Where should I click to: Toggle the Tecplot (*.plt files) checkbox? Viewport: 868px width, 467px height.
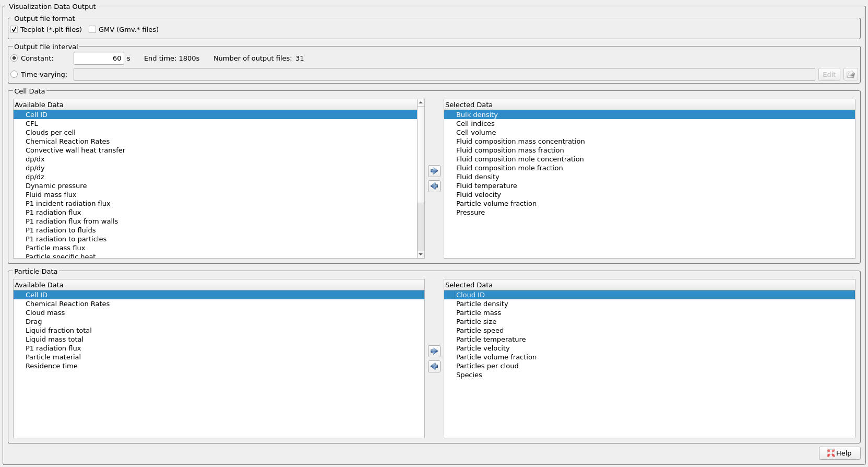[14, 30]
